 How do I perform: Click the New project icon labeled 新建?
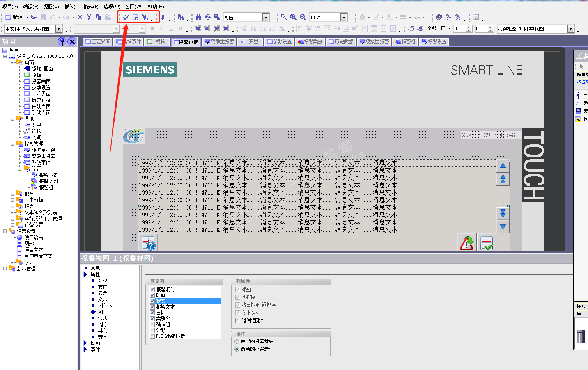point(14,17)
